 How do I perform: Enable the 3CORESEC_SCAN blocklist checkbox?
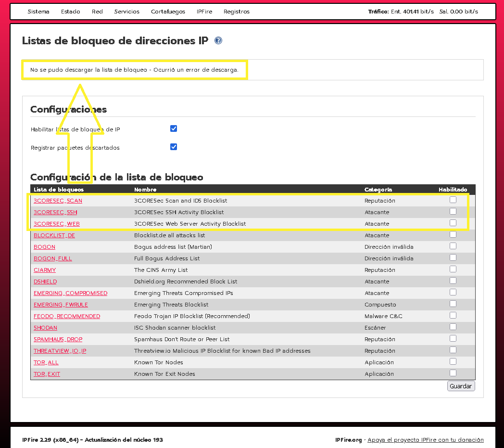[x=453, y=200]
